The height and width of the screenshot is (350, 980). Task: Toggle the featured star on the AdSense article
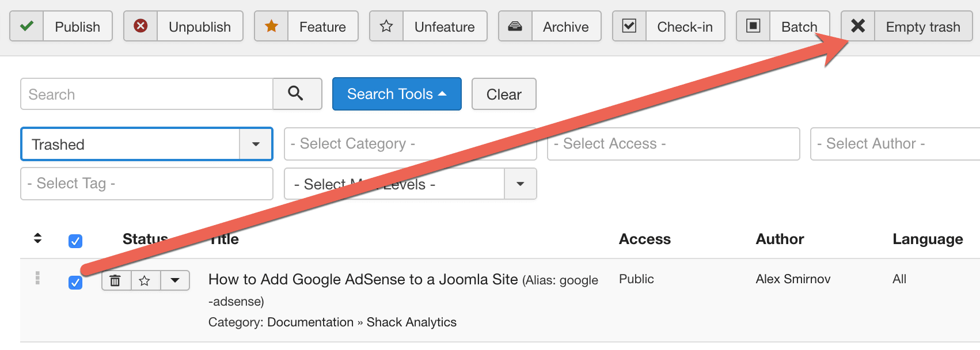[x=145, y=281]
